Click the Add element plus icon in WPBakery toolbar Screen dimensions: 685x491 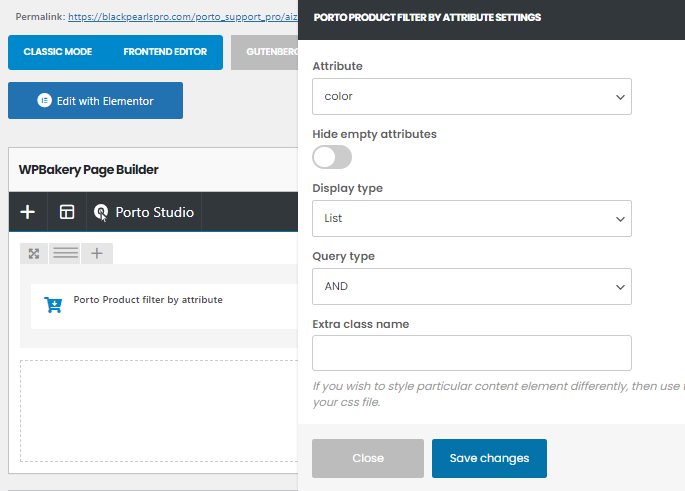[28, 212]
